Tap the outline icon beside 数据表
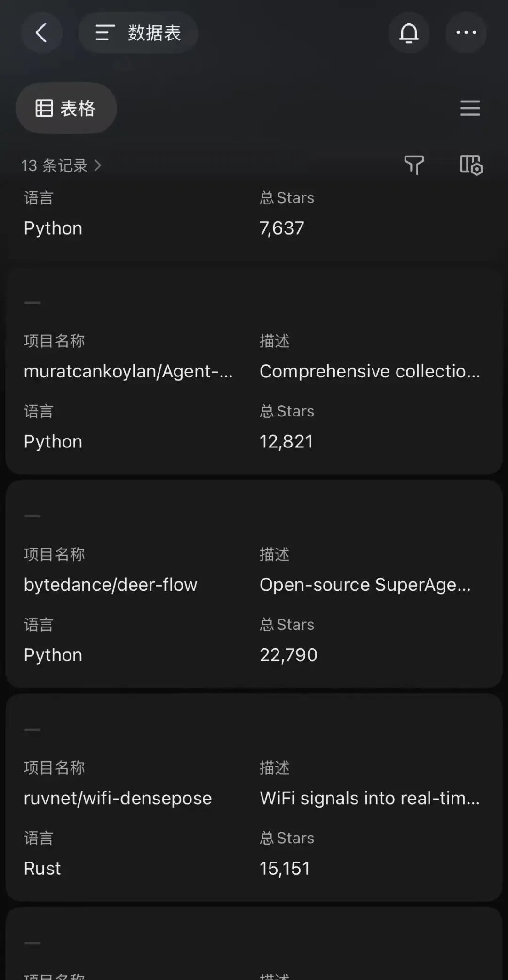This screenshot has height=980, width=508. click(105, 33)
